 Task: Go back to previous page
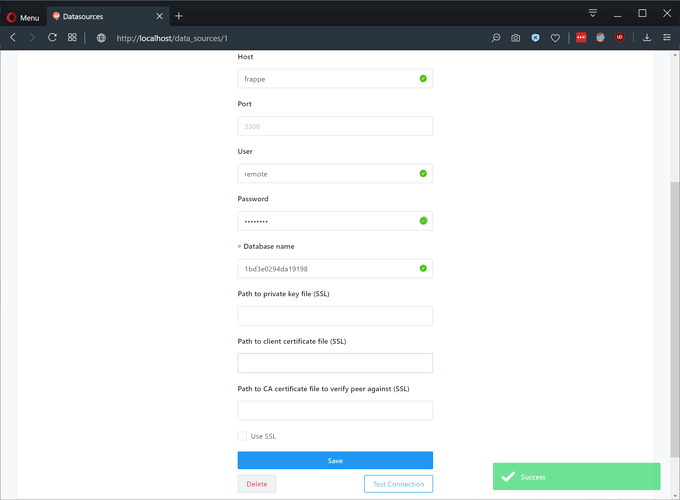13,38
